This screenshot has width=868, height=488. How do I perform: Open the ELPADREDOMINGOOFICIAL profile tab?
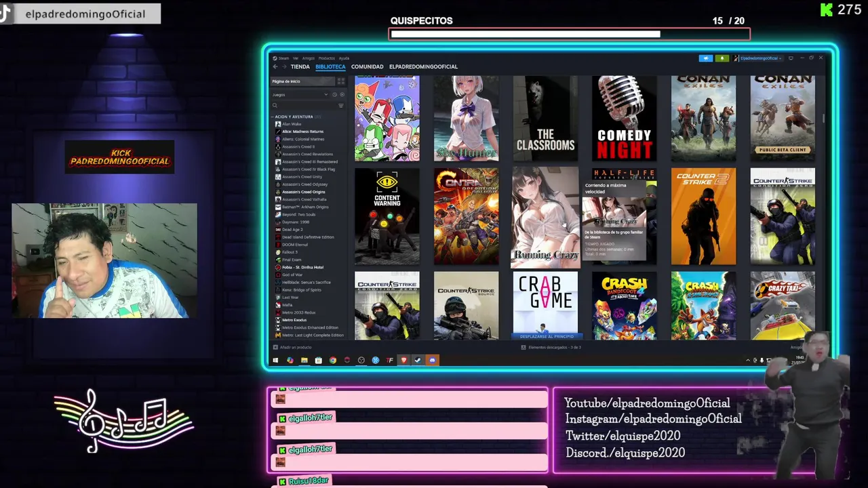pyautogui.click(x=423, y=66)
